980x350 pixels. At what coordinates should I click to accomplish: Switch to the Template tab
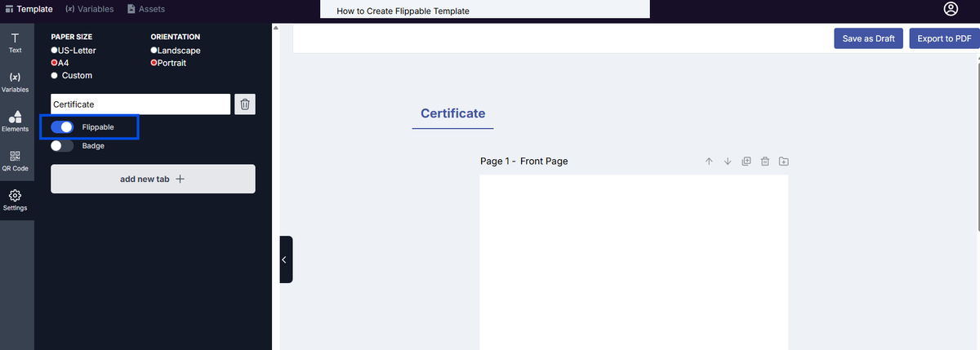tap(29, 9)
